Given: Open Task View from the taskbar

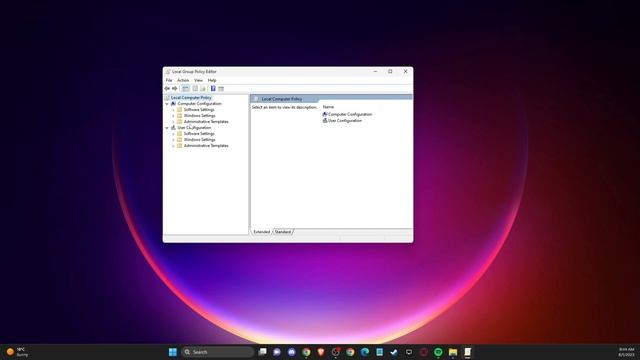Looking at the screenshot, I should point(262,352).
